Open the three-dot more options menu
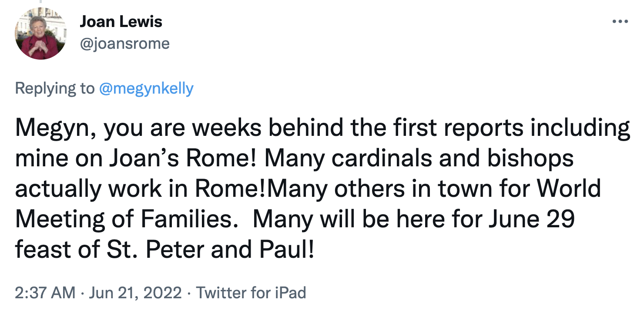Screen dimensions: 644x317 (620, 21)
